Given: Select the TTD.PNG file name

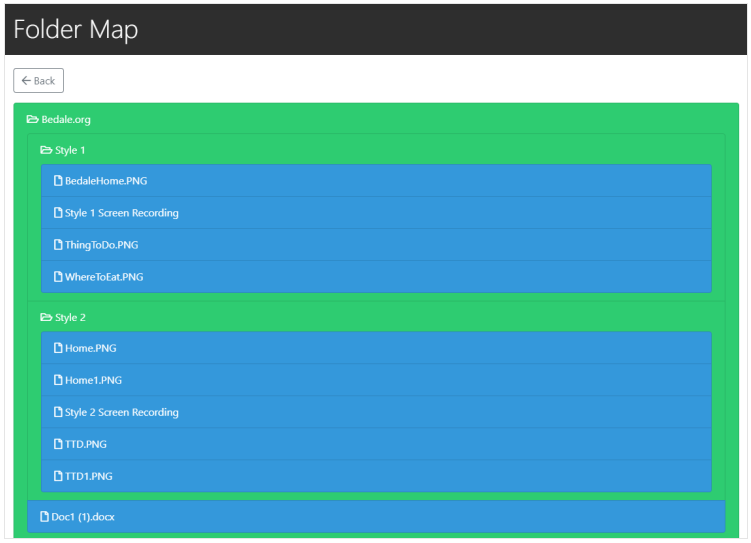Looking at the screenshot, I should coord(86,444).
